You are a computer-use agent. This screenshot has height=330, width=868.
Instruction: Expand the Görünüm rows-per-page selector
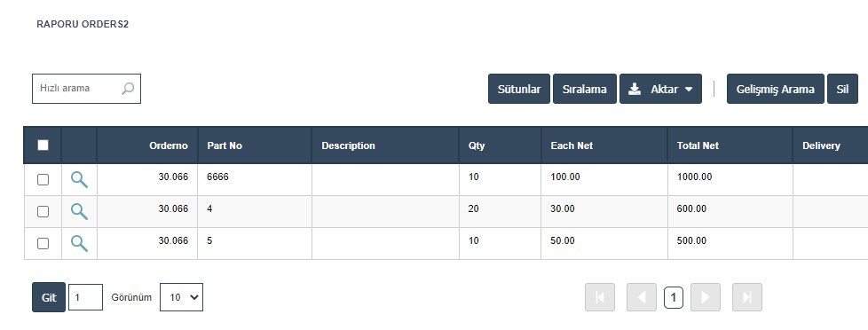point(182,297)
